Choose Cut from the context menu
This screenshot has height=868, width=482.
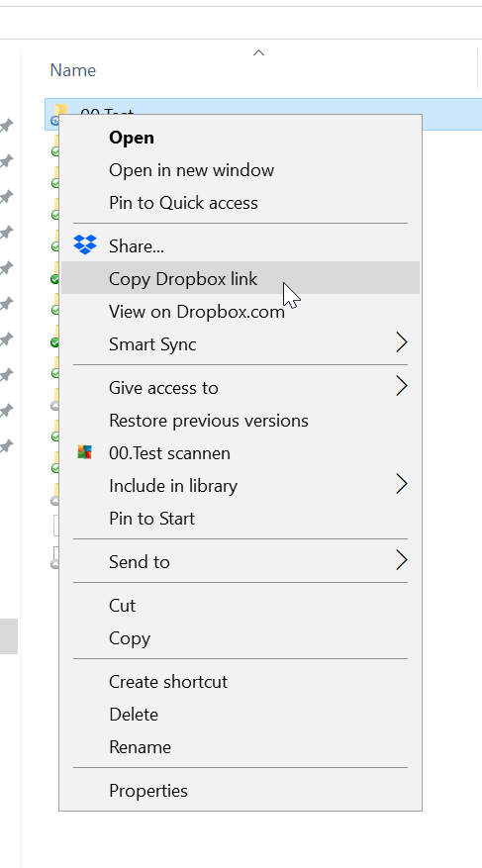click(241, 605)
